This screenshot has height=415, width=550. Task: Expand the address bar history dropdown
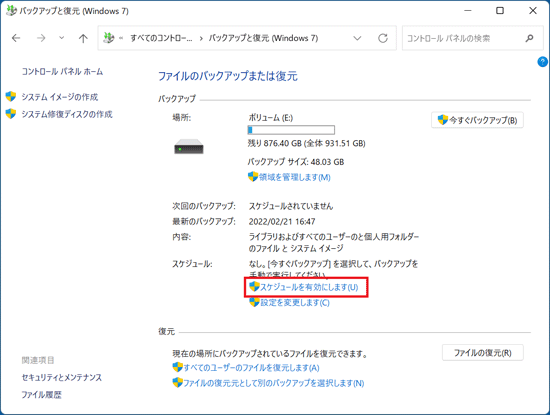(357, 38)
